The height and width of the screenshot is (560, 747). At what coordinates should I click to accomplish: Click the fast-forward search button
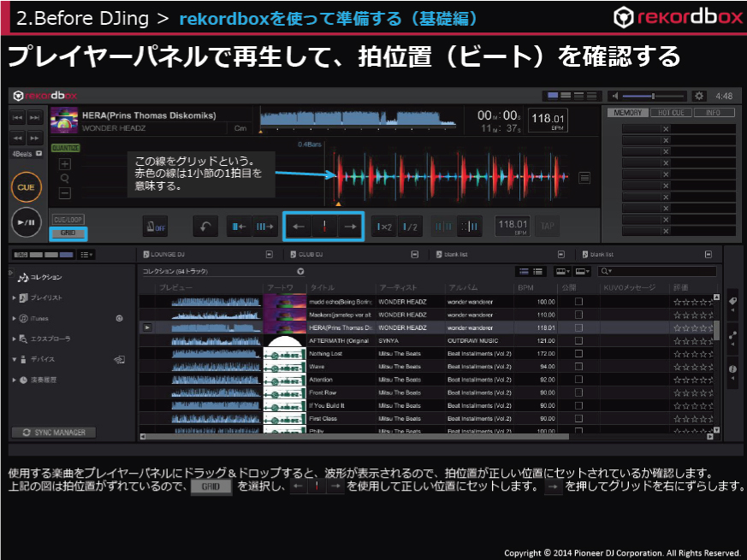click(35, 139)
